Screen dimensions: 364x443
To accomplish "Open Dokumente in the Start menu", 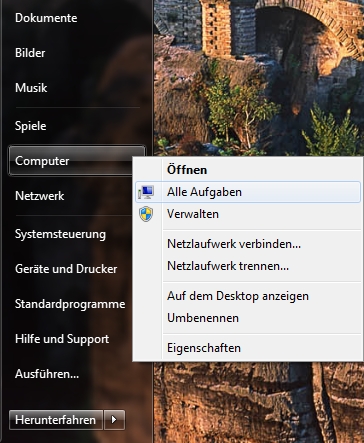I will point(46,18).
